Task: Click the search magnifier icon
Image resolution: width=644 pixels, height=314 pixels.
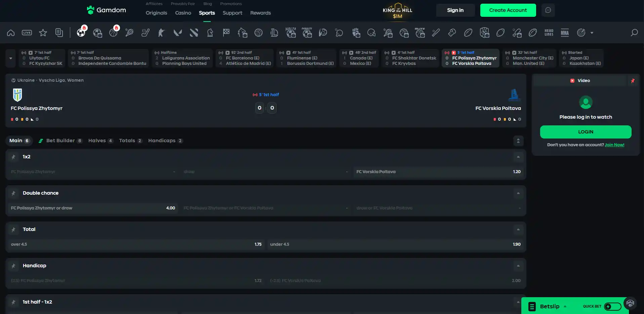Action: click(x=634, y=33)
